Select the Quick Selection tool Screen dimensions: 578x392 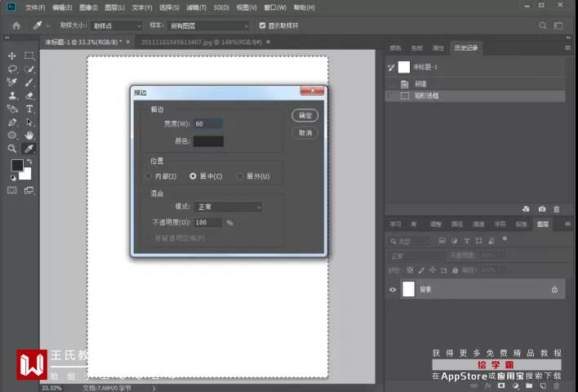click(x=29, y=69)
